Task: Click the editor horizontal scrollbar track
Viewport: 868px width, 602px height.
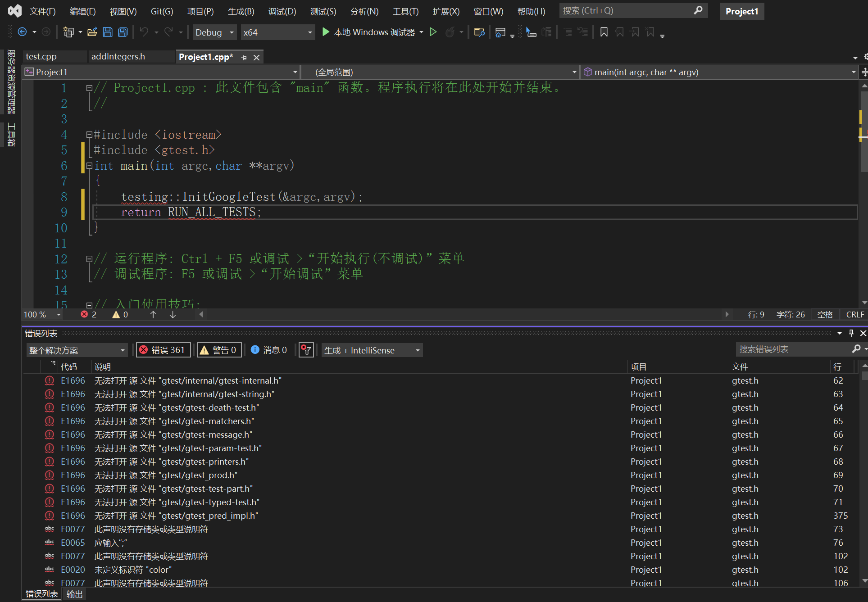Action: (464, 314)
